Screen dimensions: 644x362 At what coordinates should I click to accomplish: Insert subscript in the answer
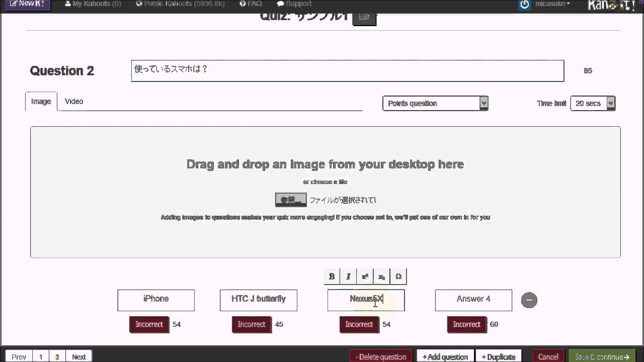381,277
